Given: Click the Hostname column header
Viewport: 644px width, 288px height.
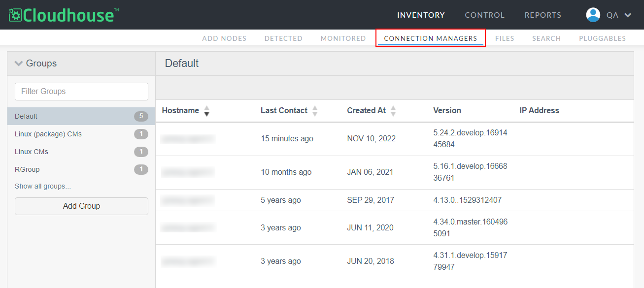Looking at the screenshot, I should click(x=180, y=111).
